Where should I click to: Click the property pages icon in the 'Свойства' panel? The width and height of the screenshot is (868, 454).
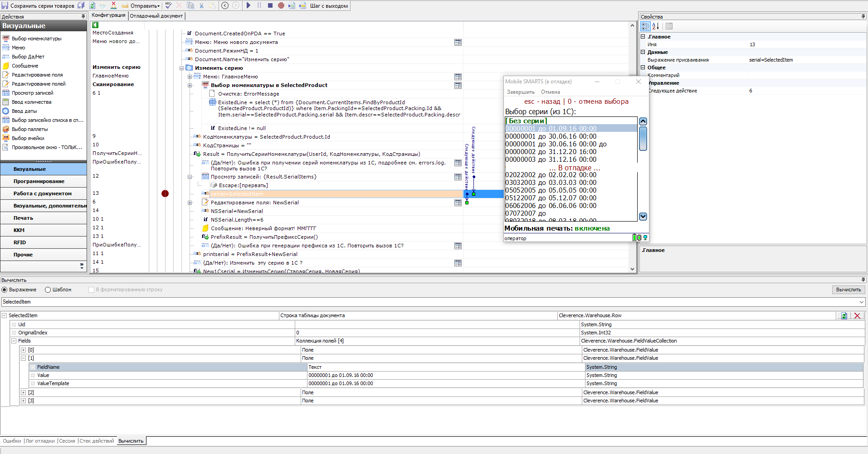point(669,26)
